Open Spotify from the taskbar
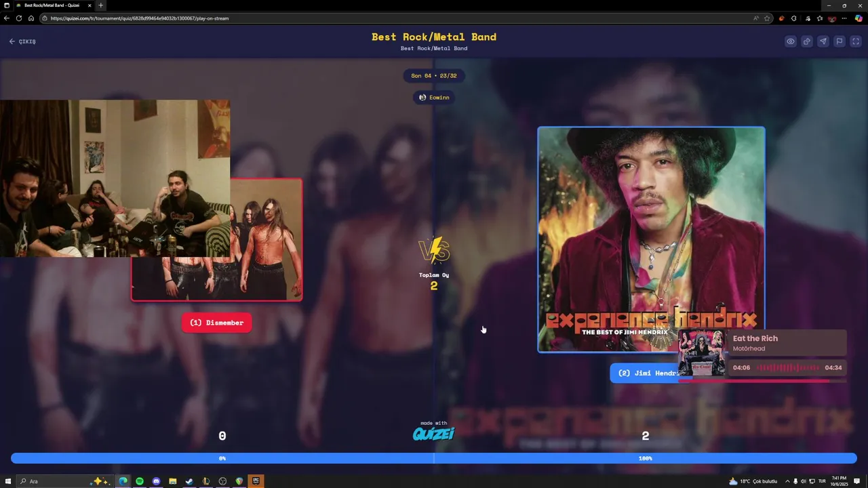This screenshot has width=868, height=488. click(x=140, y=481)
